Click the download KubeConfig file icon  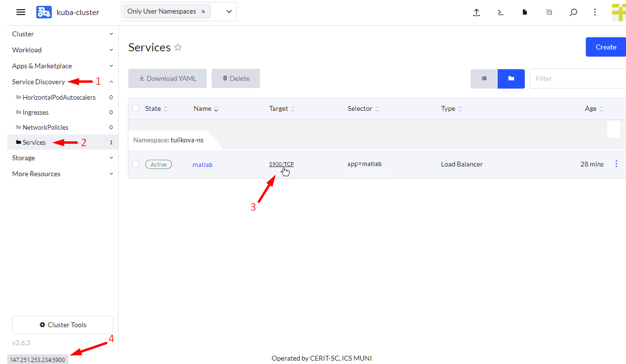525,13
